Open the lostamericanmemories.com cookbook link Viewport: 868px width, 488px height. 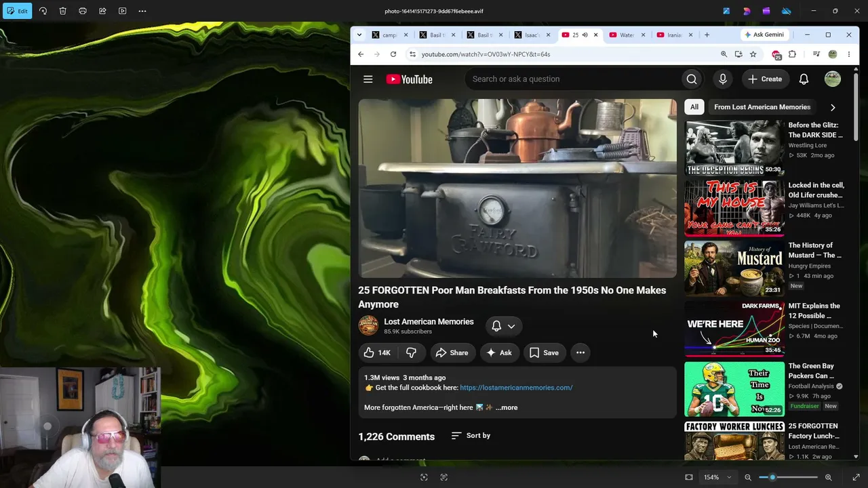click(x=516, y=388)
